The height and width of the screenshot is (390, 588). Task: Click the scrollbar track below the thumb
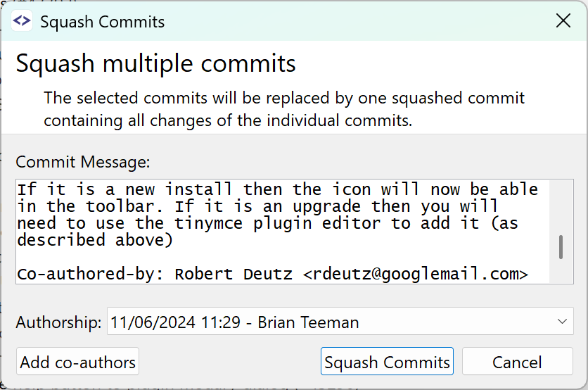tap(561, 271)
